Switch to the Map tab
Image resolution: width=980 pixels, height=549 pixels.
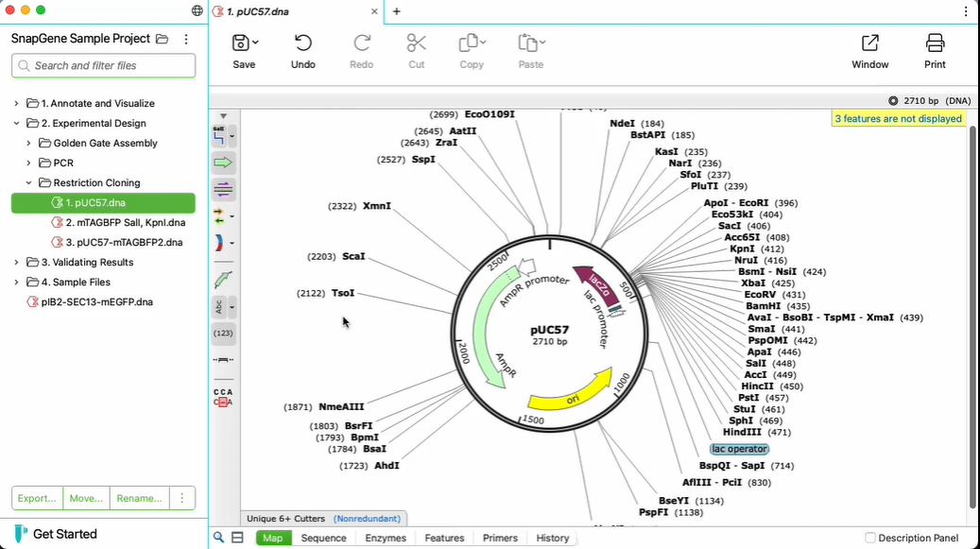coord(272,538)
